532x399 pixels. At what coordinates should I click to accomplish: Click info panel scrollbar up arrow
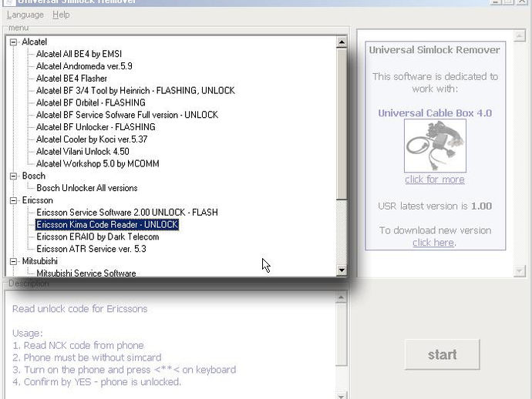pyautogui.click(x=520, y=35)
